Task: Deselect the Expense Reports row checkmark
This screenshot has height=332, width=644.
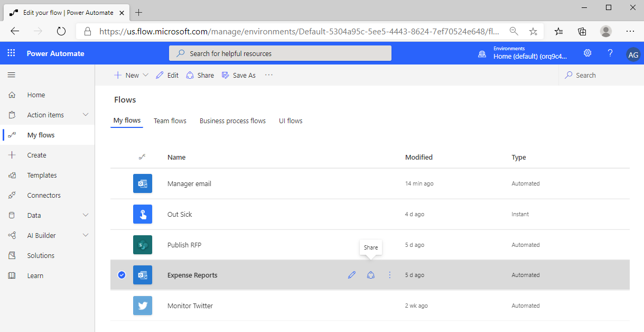Action: (x=122, y=275)
